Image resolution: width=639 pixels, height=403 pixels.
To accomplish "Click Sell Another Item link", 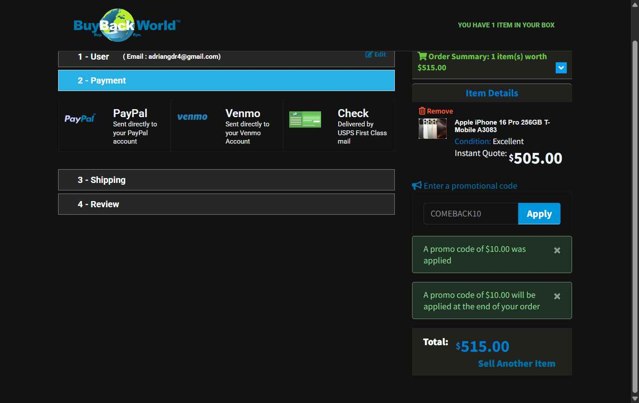I will tap(516, 363).
